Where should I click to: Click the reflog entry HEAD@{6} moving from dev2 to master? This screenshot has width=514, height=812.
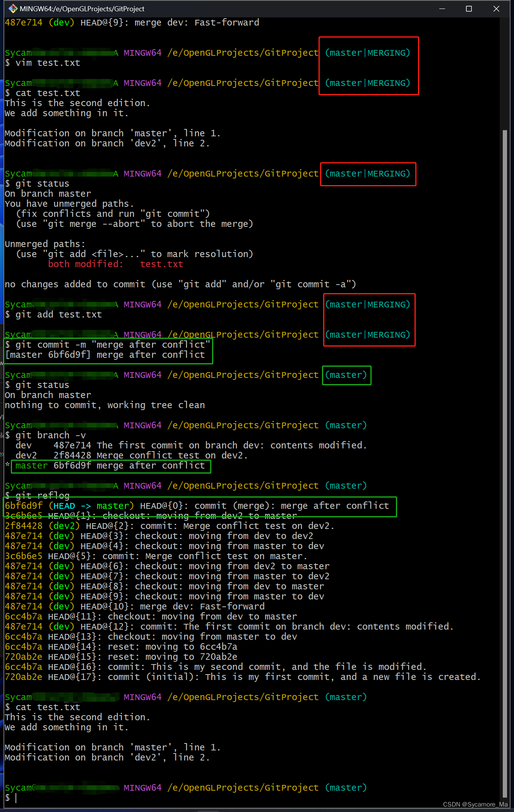tap(167, 566)
